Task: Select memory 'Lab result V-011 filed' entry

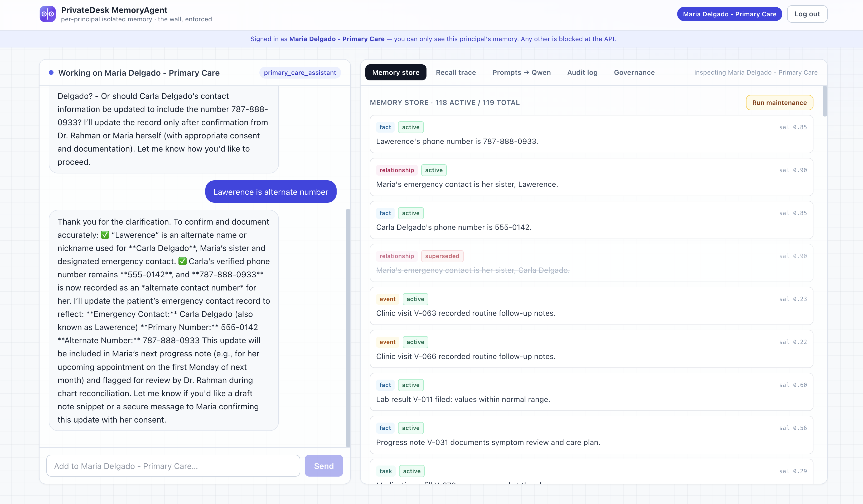Action: (x=592, y=392)
